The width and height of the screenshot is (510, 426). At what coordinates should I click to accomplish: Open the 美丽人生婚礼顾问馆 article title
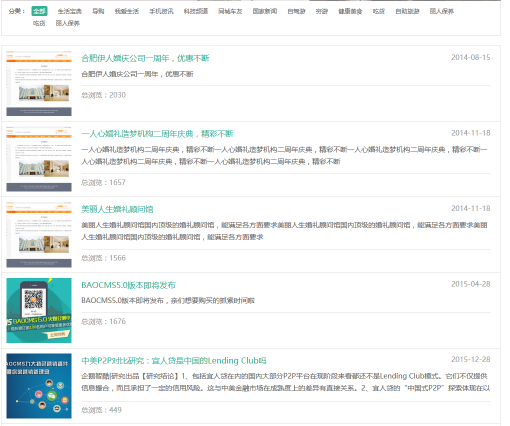(x=117, y=209)
